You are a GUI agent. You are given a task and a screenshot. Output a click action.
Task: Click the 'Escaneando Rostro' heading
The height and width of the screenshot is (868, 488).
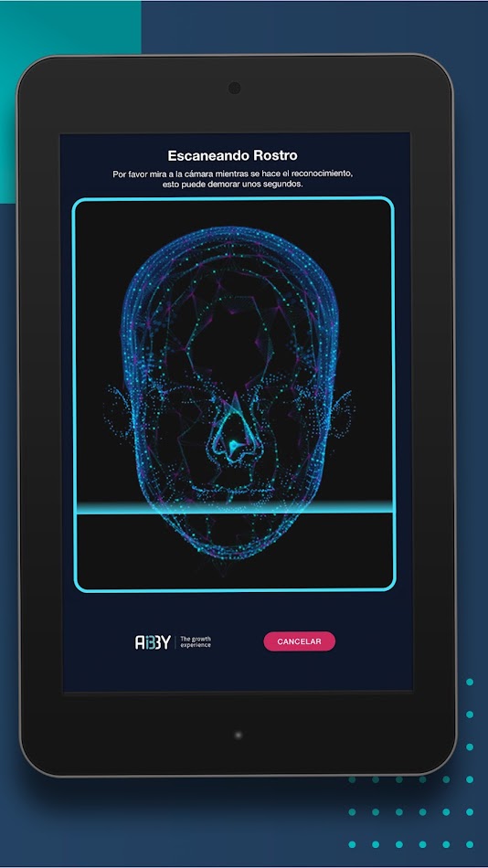click(233, 155)
